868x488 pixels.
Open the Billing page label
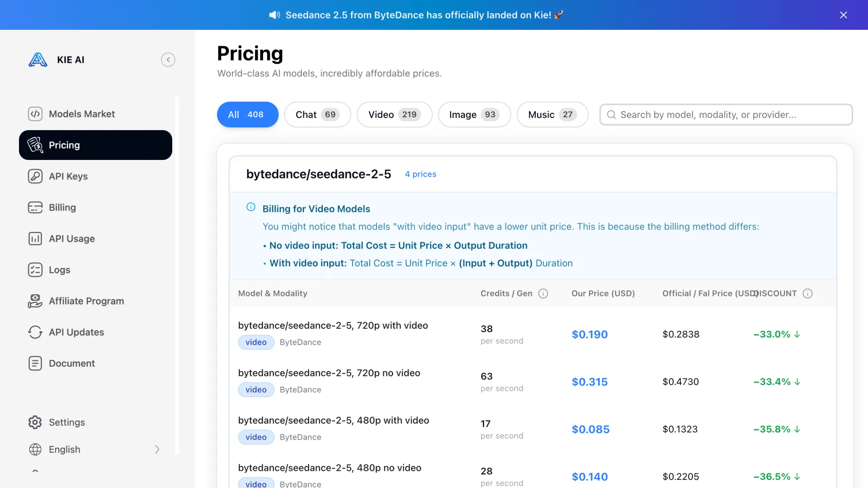coord(62,207)
